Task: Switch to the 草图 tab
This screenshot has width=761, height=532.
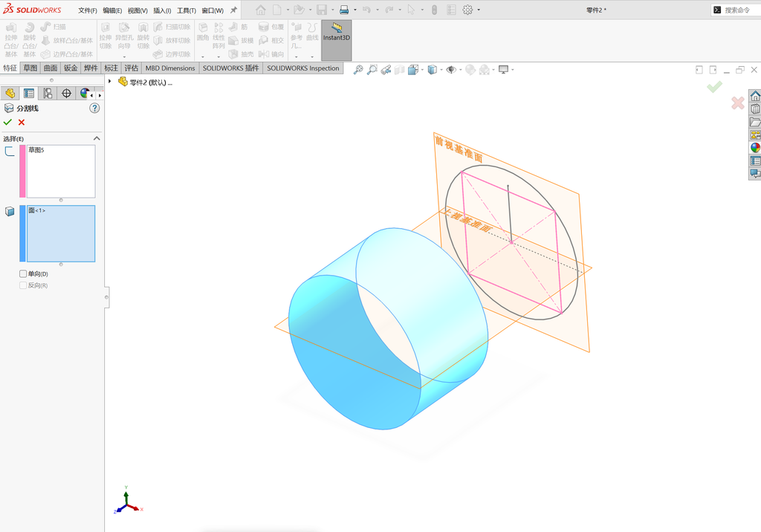Action: pos(30,68)
